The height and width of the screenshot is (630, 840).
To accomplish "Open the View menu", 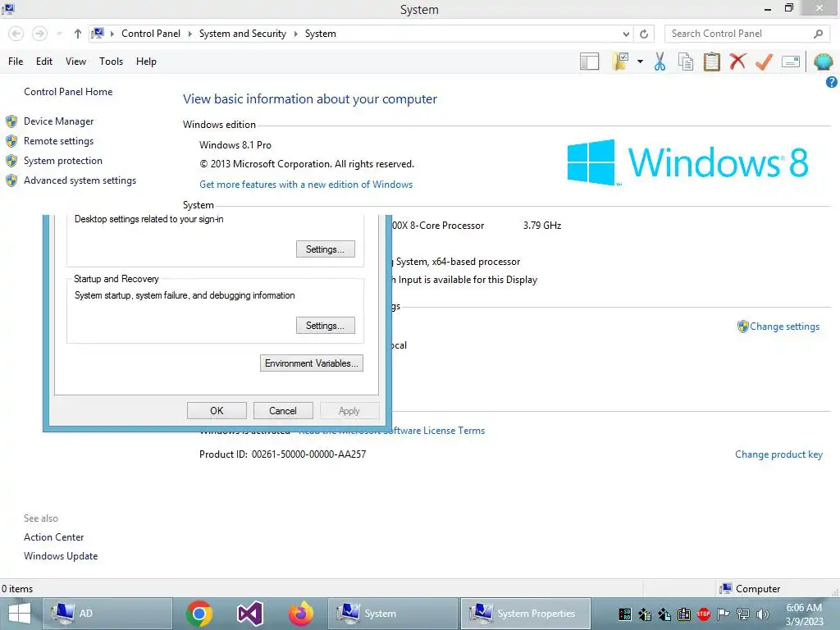I will [75, 62].
